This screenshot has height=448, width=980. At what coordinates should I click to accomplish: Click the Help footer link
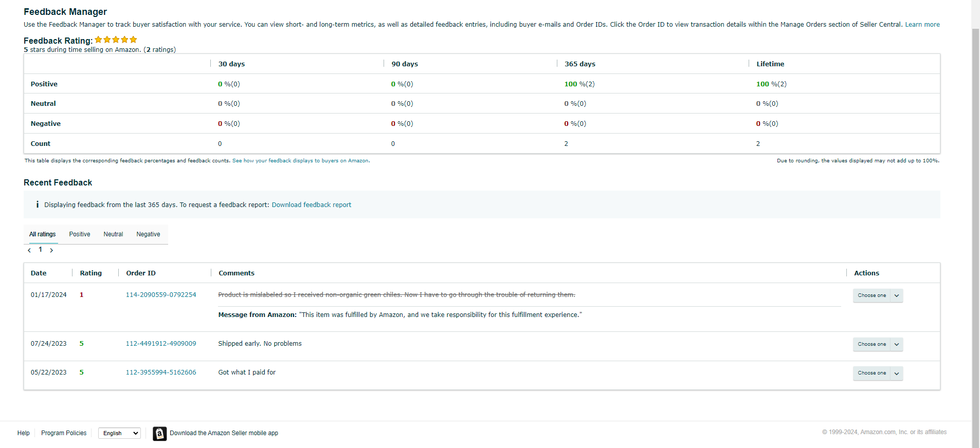pos(24,433)
